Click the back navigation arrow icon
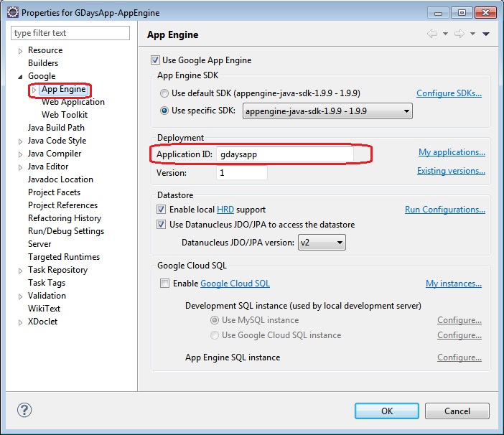This screenshot has height=435, width=504. [431, 34]
